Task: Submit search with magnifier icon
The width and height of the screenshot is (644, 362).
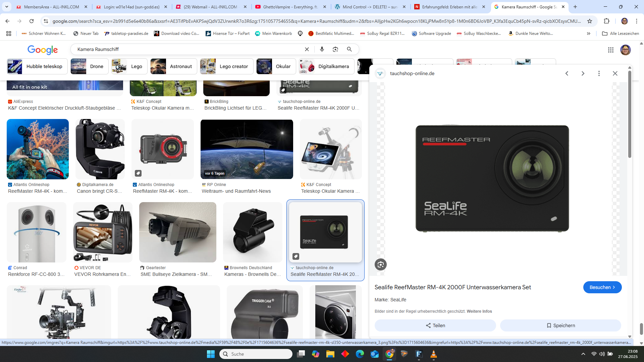Action: (x=349, y=49)
